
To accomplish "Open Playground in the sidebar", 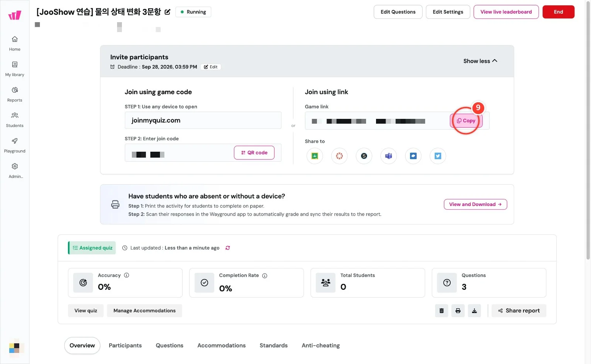I will [15, 145].
